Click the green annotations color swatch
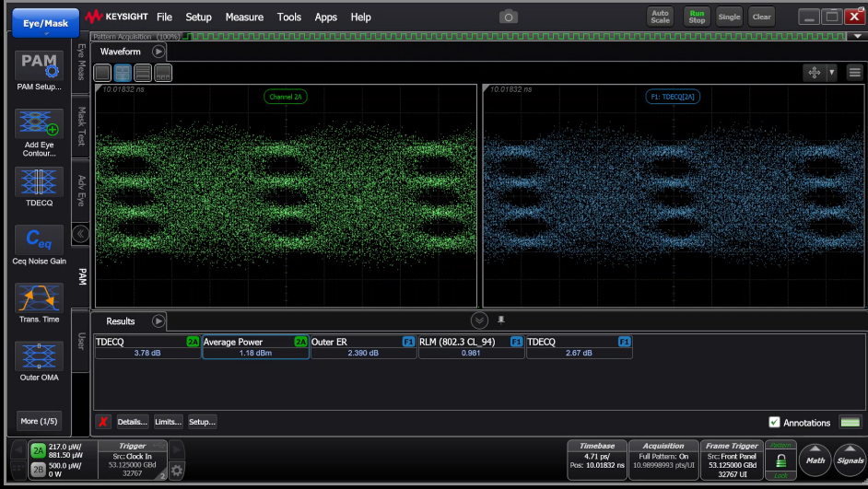This screenshot has width=868, height=489. tap(850, 423)
